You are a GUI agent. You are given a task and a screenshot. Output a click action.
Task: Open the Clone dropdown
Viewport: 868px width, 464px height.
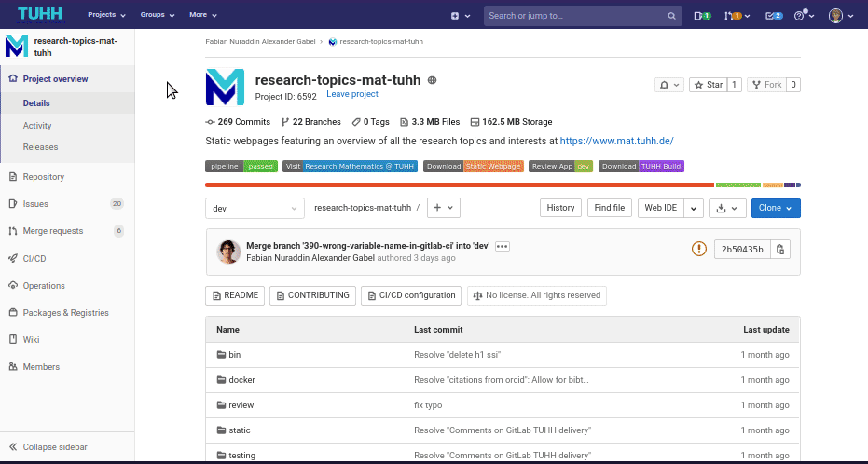[776, 208]
